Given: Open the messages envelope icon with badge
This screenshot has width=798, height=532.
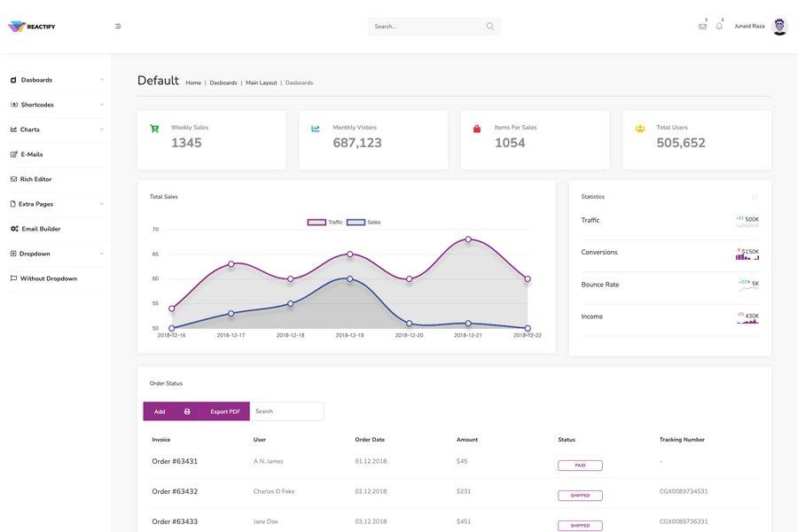Looking at the screenshot, I should click(700, 24).
